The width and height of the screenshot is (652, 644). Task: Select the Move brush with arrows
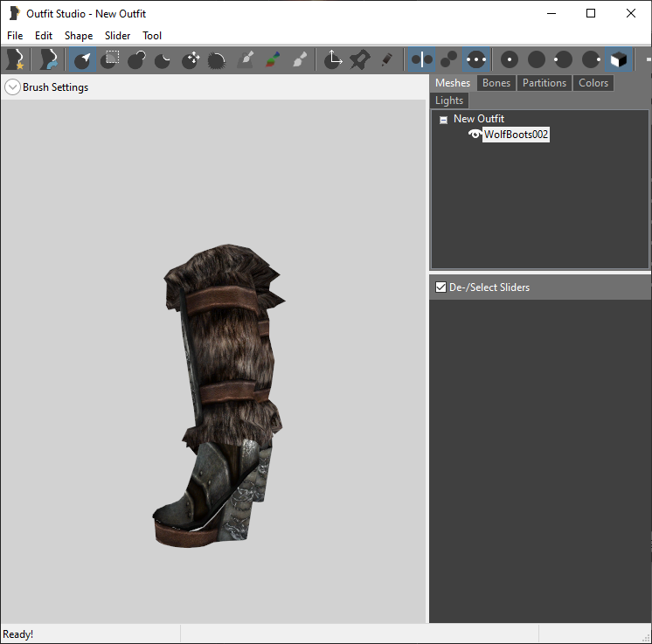(x=191, y=59)
